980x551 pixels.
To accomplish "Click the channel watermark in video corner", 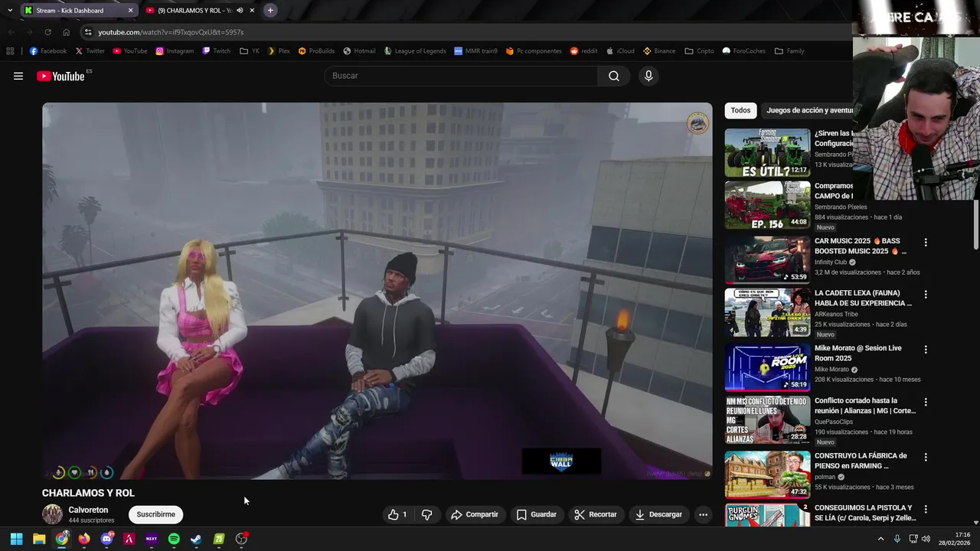I will [697, 123].
